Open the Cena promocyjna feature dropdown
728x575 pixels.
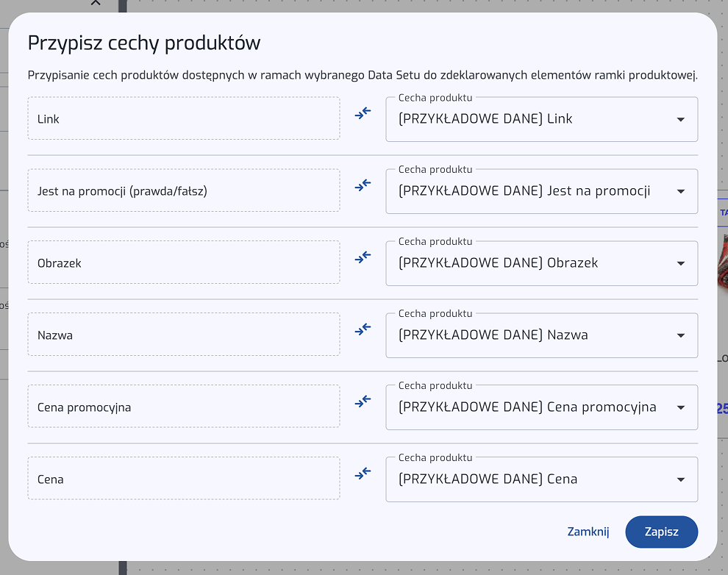(541, 407)
